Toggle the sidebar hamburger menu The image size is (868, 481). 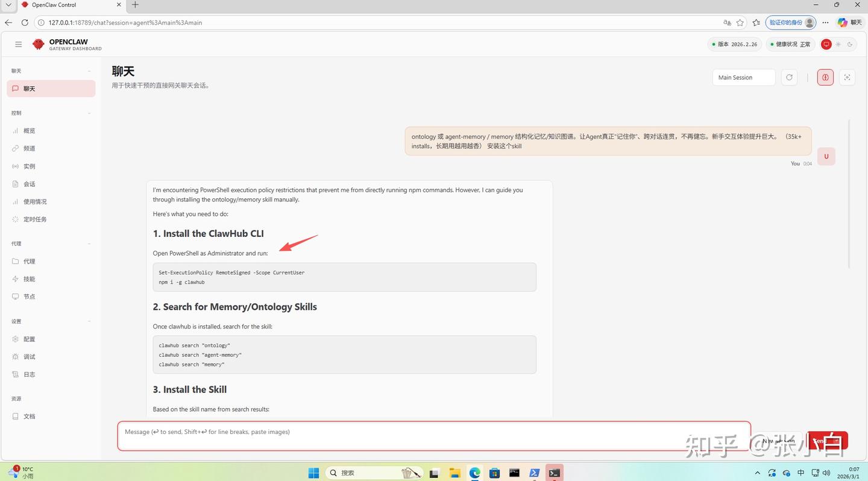point(19,44)
